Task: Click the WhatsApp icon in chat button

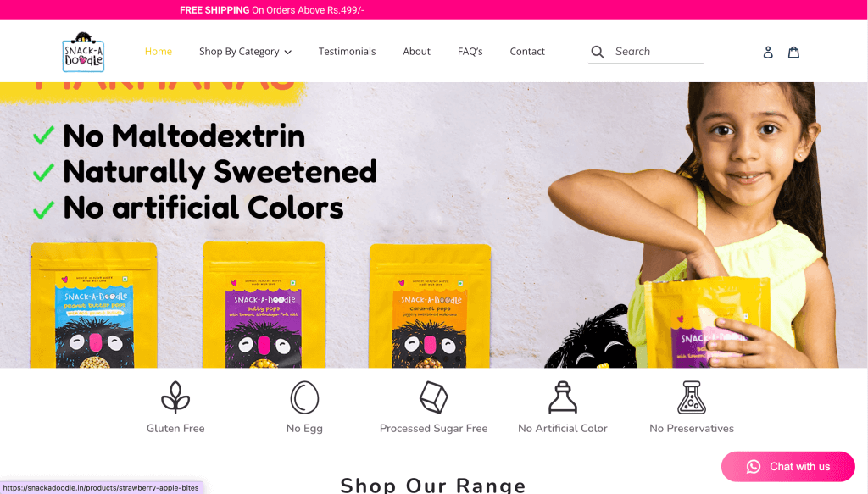Action: click(x=754, y=466)
